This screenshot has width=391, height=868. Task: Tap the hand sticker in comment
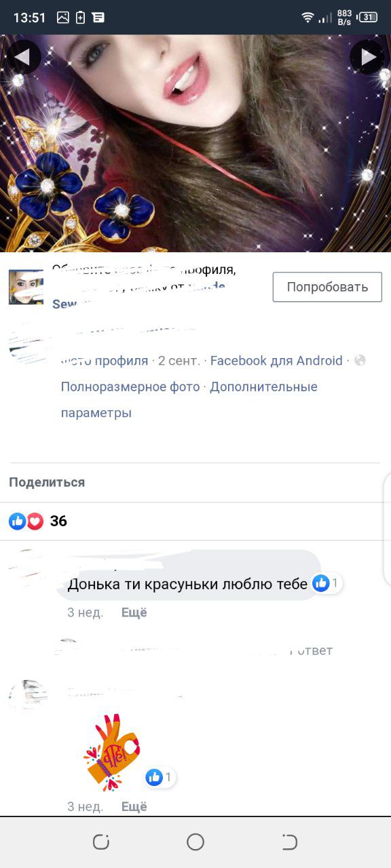tap(111, 752)
